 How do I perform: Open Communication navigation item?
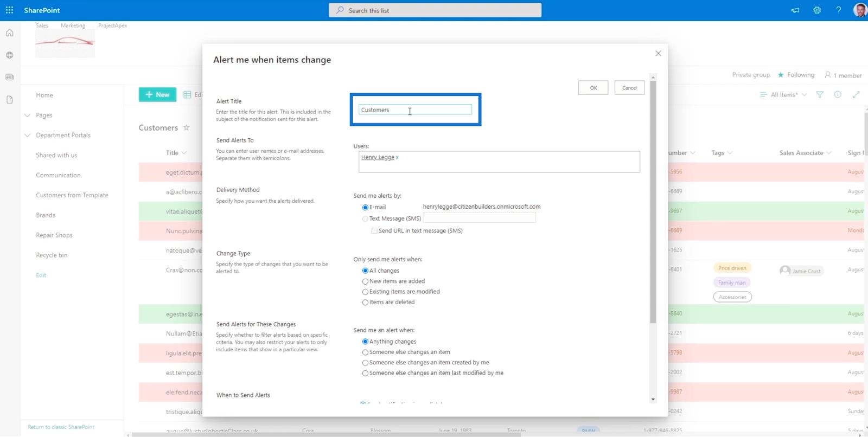(x=58, y=175)
